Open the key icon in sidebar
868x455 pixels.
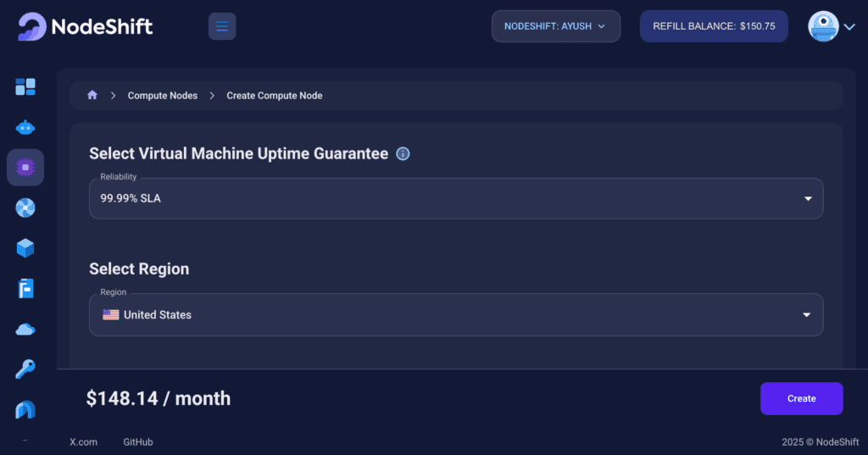[25, 369]
